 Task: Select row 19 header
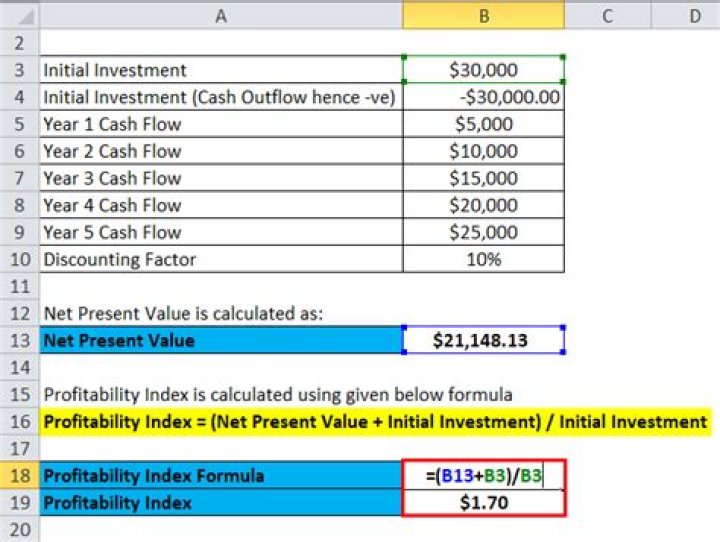pyautogui.click(x=19, y=502)
